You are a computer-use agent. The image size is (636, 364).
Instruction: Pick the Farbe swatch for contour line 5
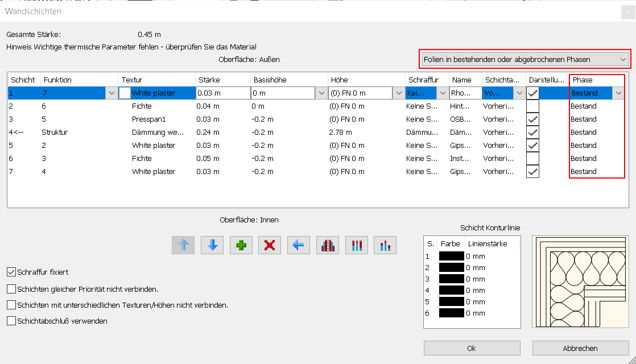[452, 301]
